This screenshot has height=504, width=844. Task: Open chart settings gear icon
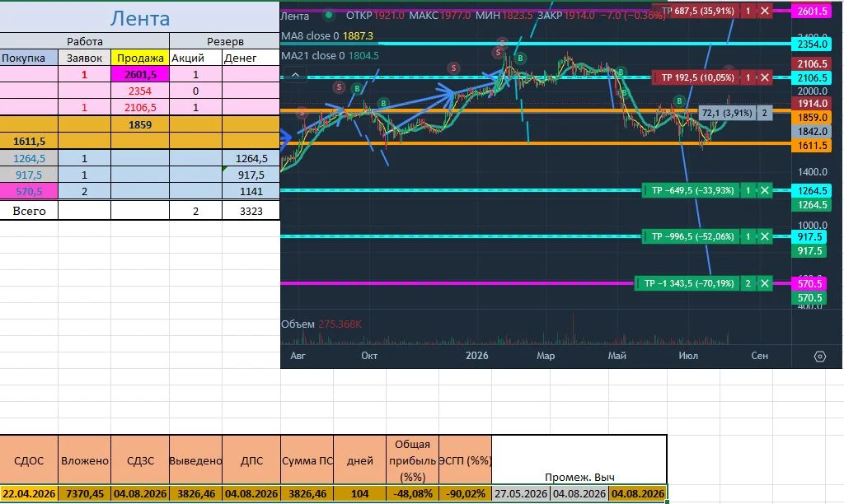pos(819,356)
